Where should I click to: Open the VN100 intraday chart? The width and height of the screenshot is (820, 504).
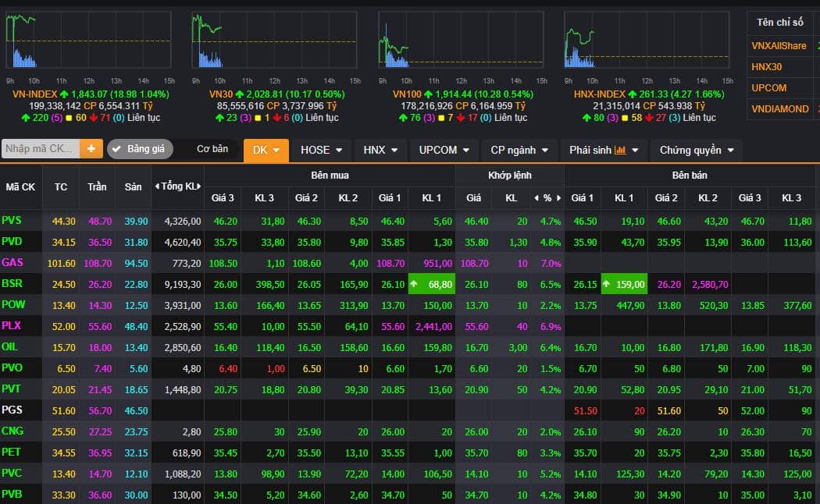pos(461,41)
